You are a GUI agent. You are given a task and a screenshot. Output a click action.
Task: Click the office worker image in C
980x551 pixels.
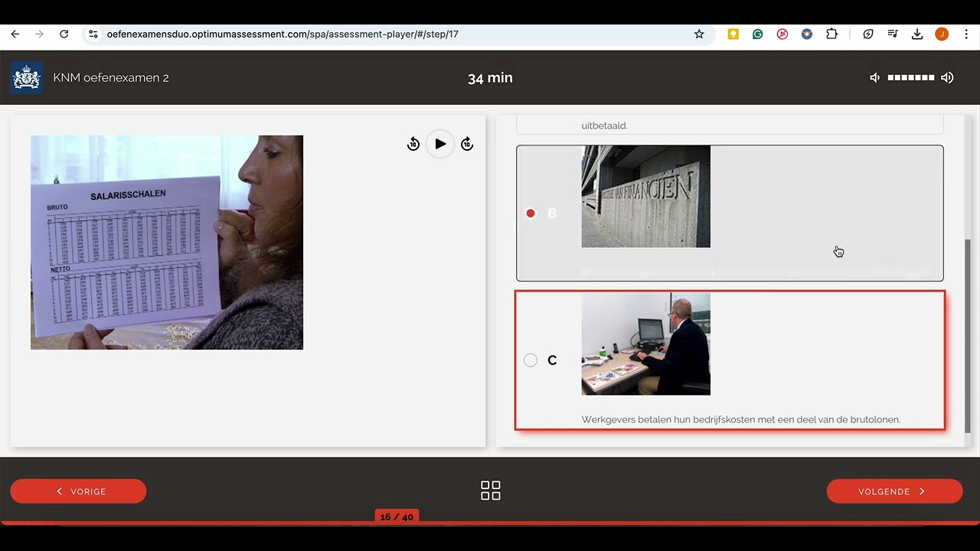[x=646, y=344]
